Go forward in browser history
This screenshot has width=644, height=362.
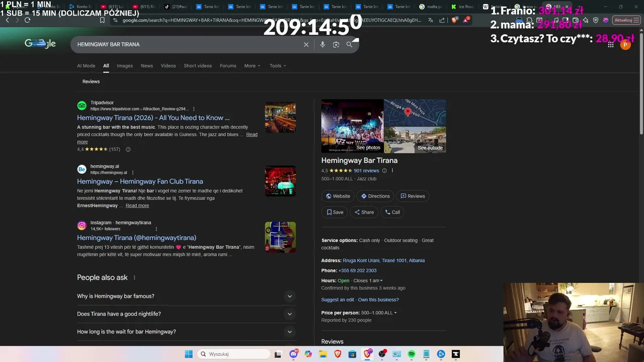17,20
